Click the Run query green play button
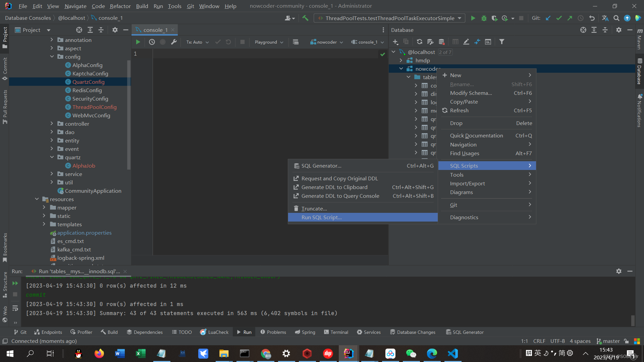 [138, 42]
